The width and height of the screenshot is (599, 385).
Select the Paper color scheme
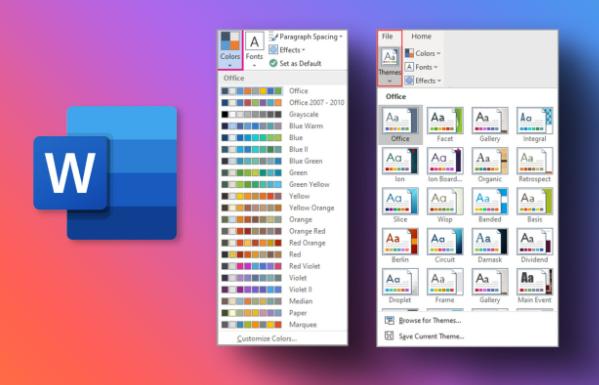[283, 313]
